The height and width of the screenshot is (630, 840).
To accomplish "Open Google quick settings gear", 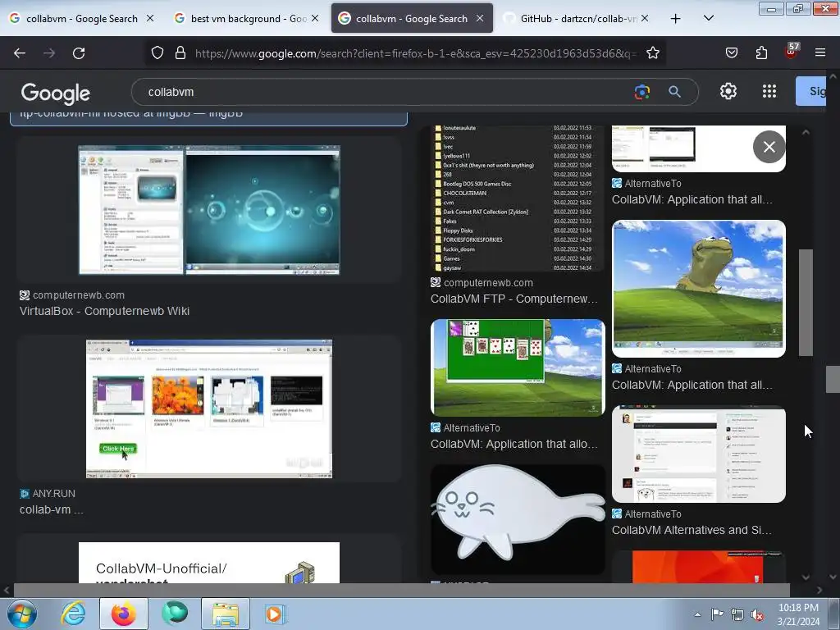I will tap(728, 92).
